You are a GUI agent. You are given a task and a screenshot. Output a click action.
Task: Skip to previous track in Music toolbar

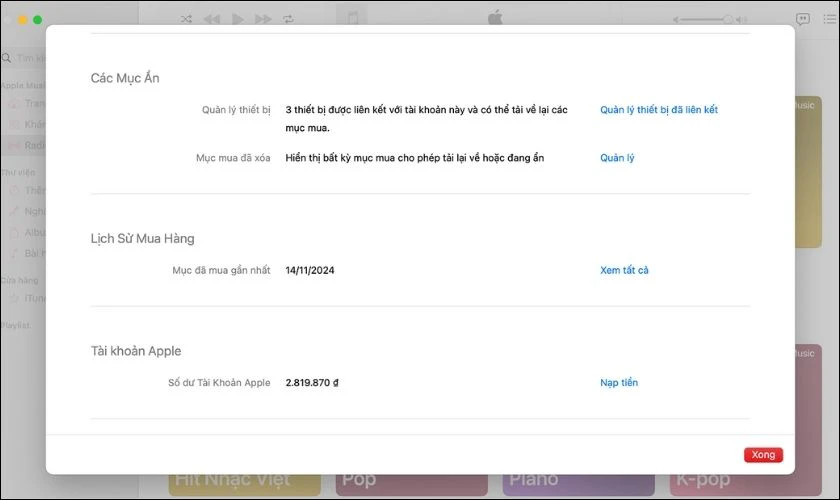(x=212, y=19)
